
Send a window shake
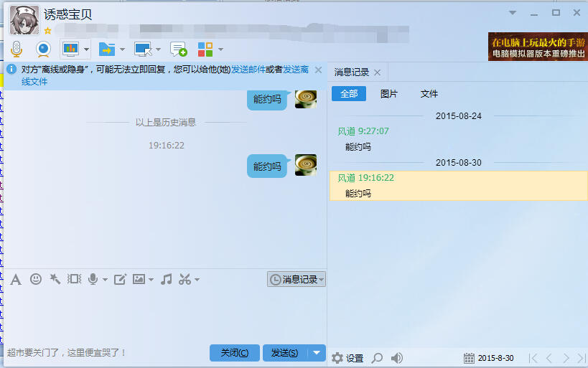click(x=74, y=279)
